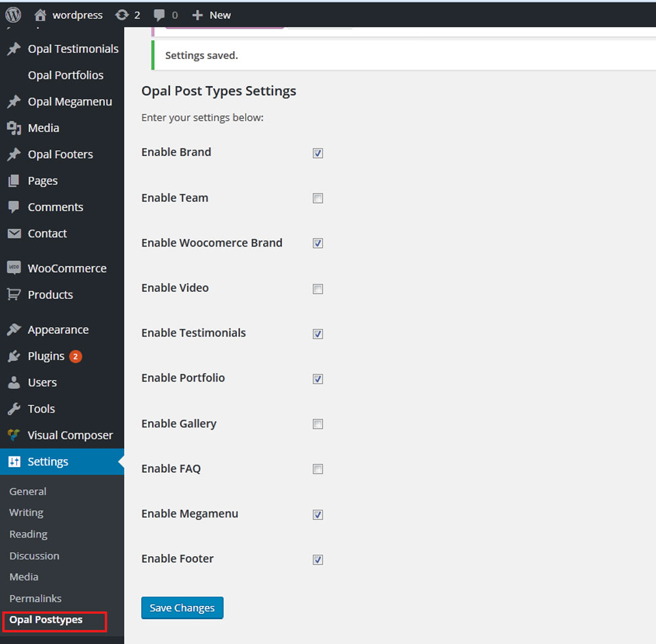The image size is (656, 644).
Task: Click the Tools wrench icon
Action: click(x=14, y=409)
